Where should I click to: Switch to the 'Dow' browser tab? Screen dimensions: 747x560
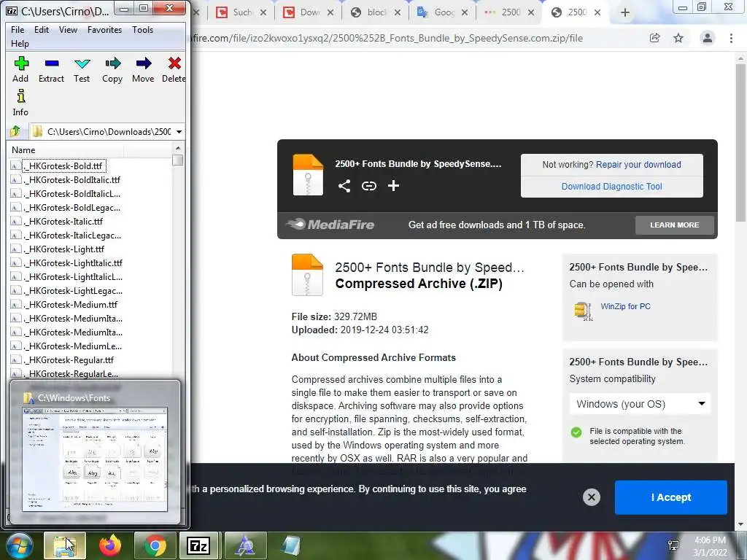(x=309, y=12)
